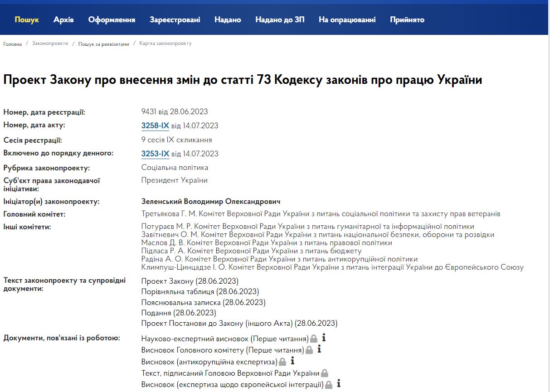Click info icon beside європейської інтеграції висновок

[x=339, y=383]
